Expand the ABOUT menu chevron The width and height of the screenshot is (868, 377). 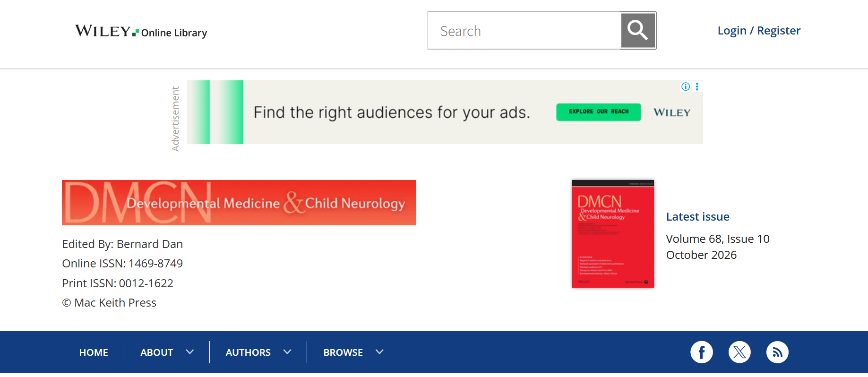(190, 352)
